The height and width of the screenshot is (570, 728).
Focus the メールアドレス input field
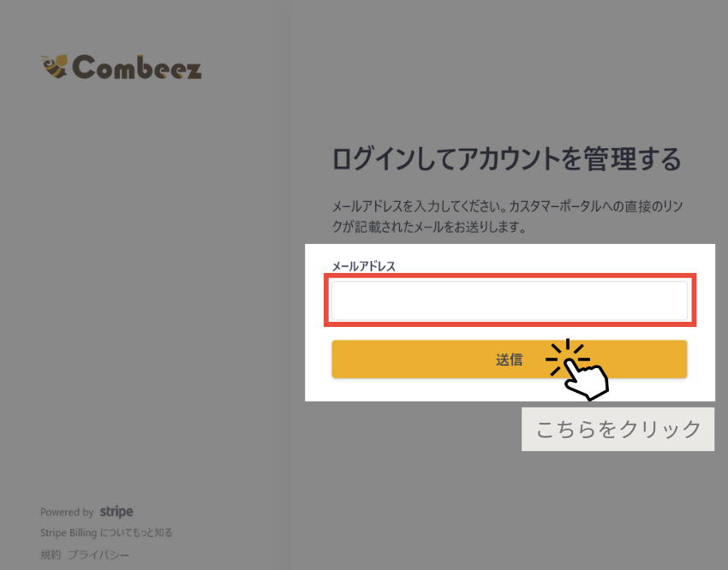point(510,300)
